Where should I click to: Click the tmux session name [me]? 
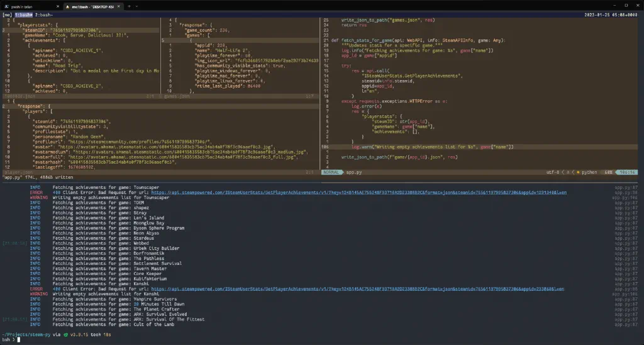tap(8, 15)
